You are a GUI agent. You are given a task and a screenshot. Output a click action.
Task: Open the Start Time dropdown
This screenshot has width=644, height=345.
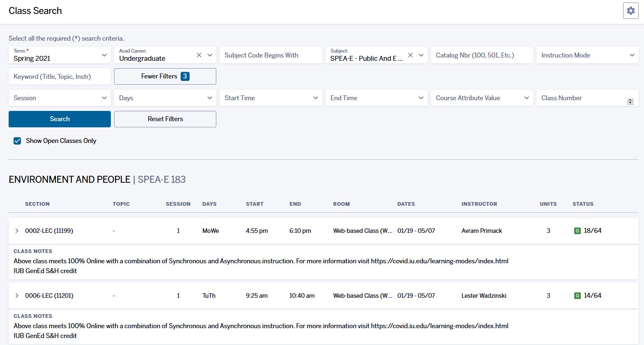271,98
